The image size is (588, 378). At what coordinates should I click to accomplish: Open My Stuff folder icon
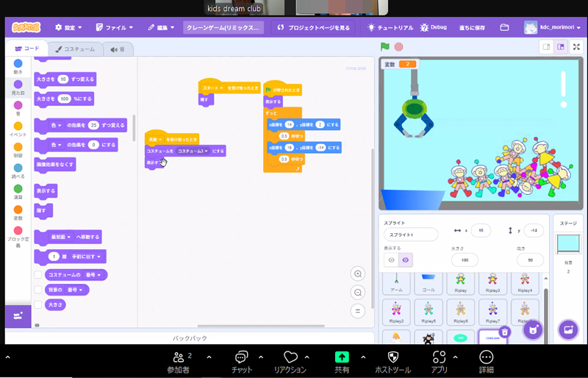point(504,27)
